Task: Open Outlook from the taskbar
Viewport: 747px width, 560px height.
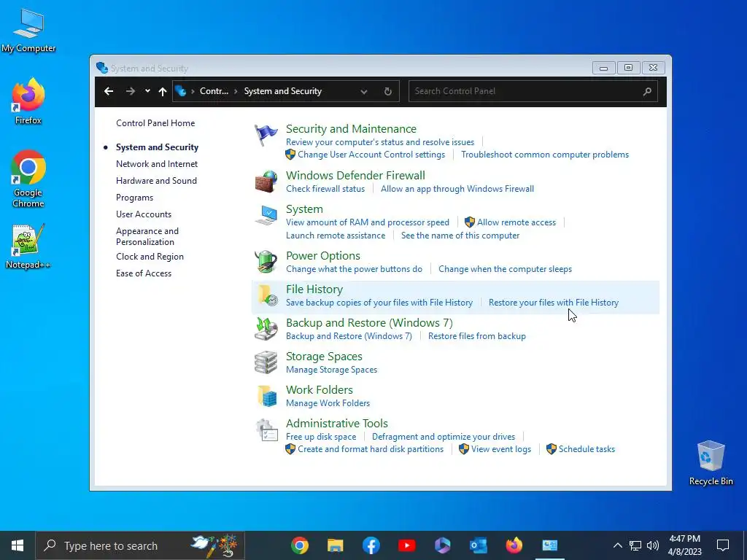Action: click(479, 545)
